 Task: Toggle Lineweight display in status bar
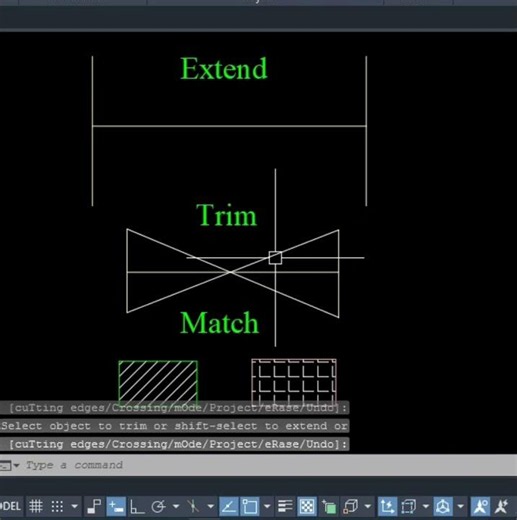285,507
